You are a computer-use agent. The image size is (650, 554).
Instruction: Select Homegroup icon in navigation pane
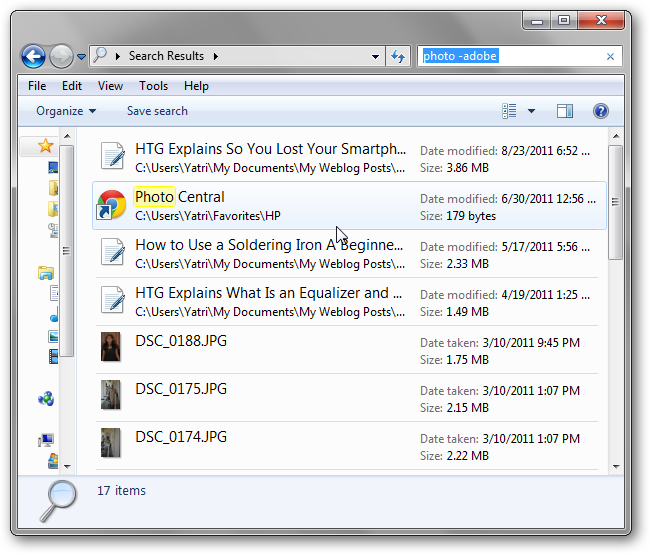coord(46,399)
